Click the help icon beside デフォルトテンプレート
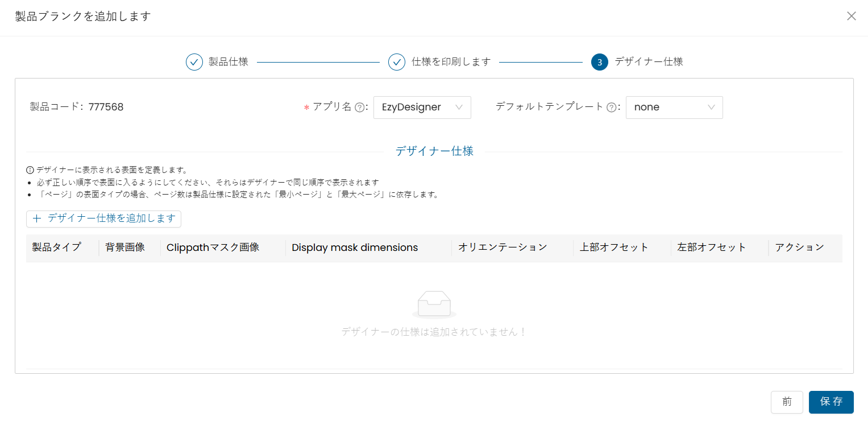 (x=612, y=108)
